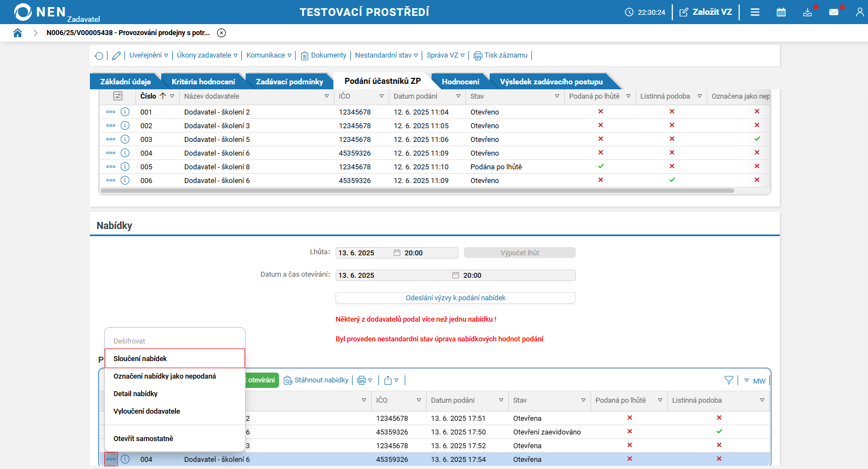Open the user profile icon
The height and width of the screenshot is (469, 868).
click(x=859, y=12)
